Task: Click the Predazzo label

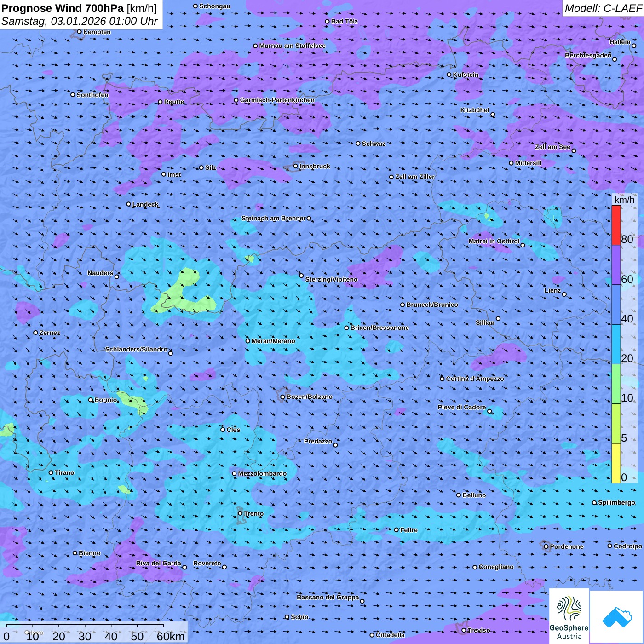Action: pos(318,441)
